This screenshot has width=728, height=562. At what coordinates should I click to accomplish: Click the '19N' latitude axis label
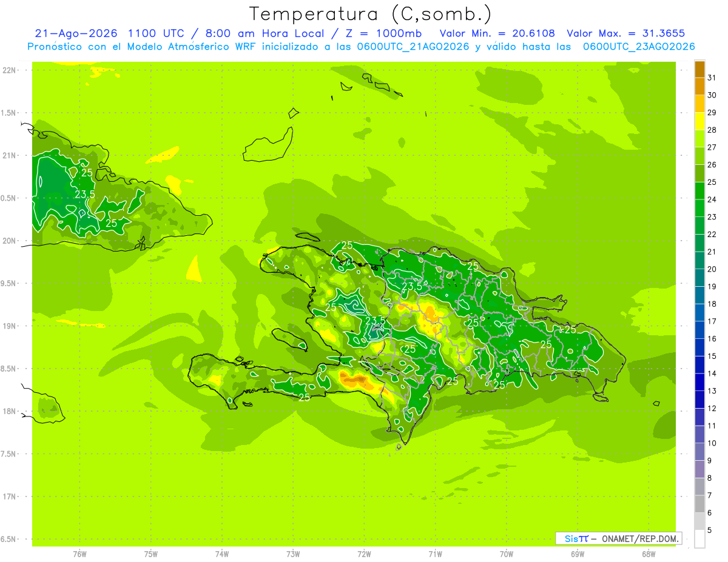[x=10, y=326]
